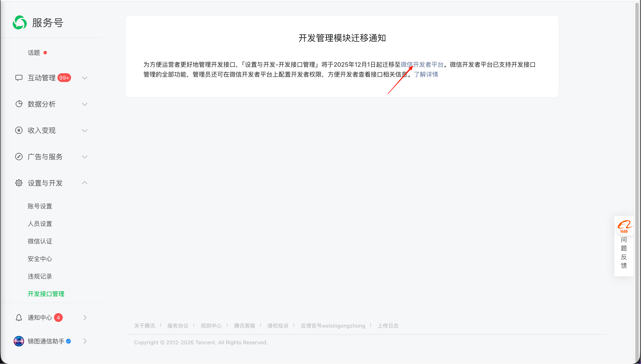The image size is (641, 364).
Task: Open 账号设置 submenu item
Action: (40, 206)
